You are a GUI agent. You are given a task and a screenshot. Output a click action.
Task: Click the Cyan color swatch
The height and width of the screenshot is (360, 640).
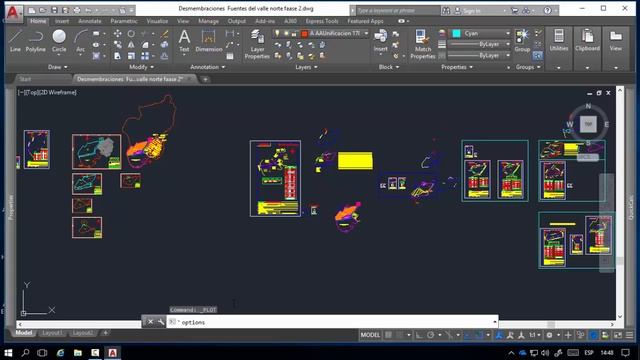(x=456, y=33)
